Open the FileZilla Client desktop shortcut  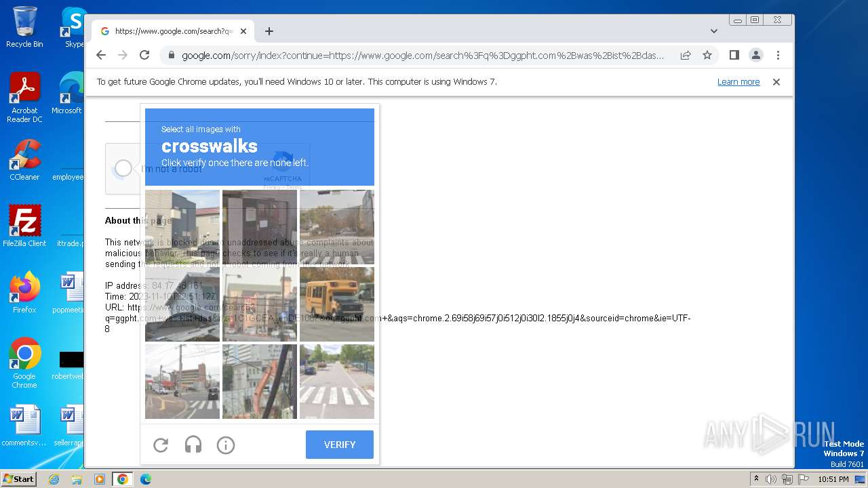coord(24,226)
